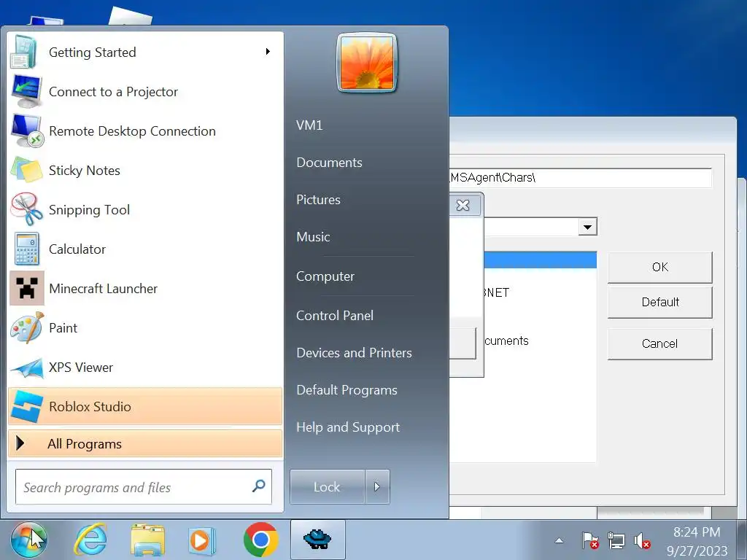The image size is (747, 560).
Task: Click Remote Desktop Connection label
Action: (x=133, y=131)
